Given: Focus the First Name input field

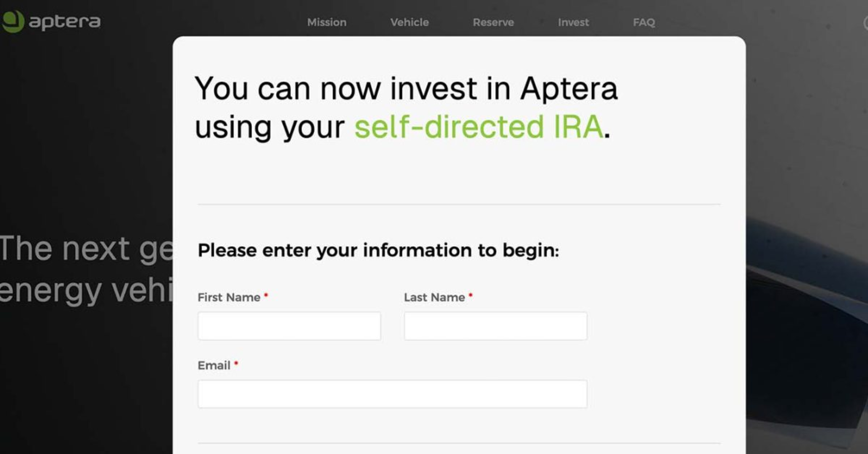Looking at the screenshot, I should [289, 326].
